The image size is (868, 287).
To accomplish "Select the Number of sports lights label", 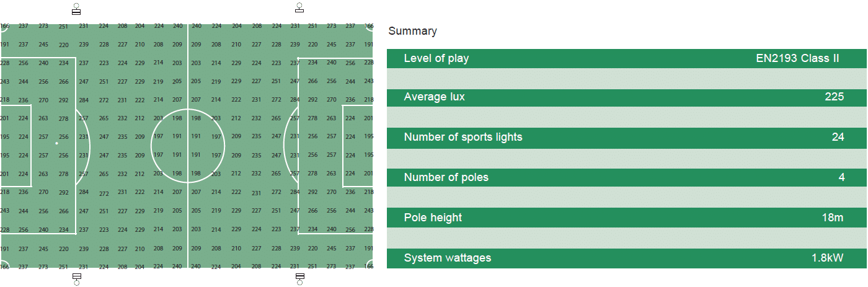I will tap(463, 138).
